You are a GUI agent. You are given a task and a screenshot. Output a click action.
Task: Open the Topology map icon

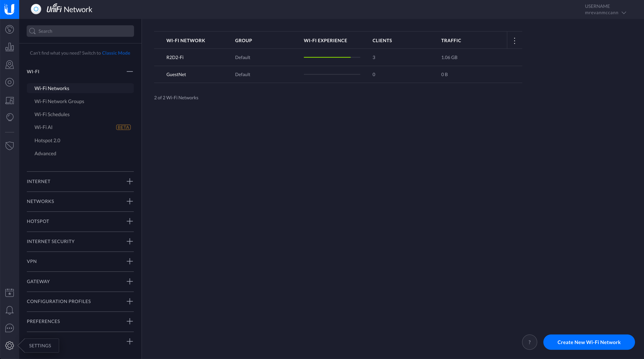point(10,65)
